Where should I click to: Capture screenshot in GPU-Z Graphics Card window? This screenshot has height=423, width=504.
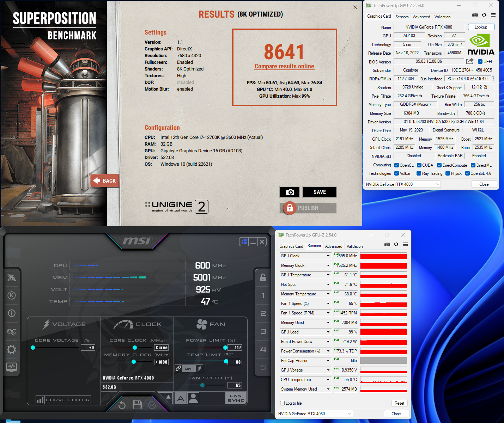[x=475, y=15]
